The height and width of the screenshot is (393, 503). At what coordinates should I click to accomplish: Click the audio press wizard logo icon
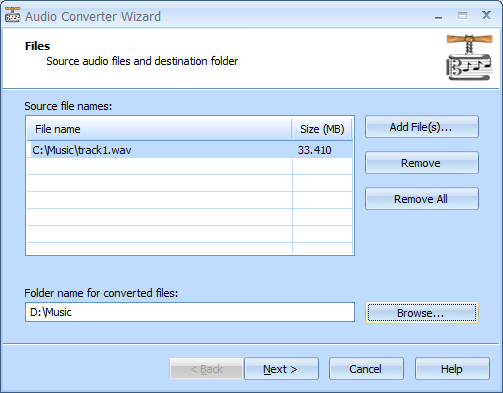tap(469, 57)
